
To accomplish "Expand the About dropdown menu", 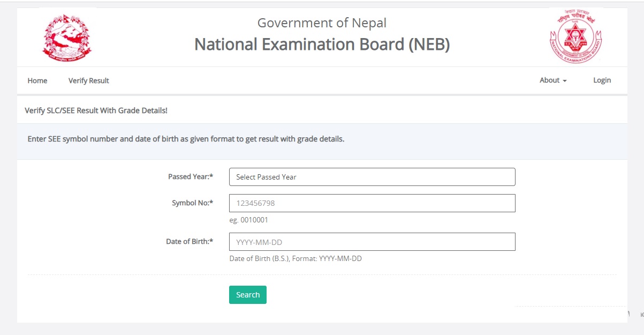I will click(553, 80).
